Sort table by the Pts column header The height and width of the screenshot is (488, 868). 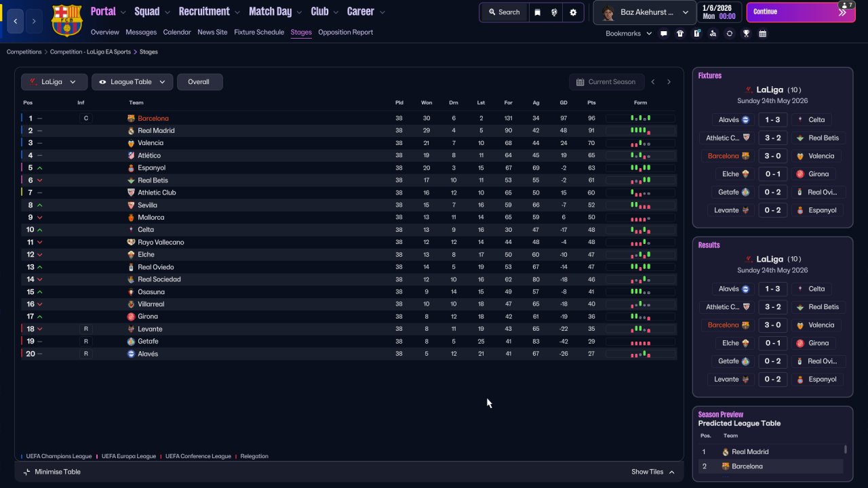coord(591,103)
